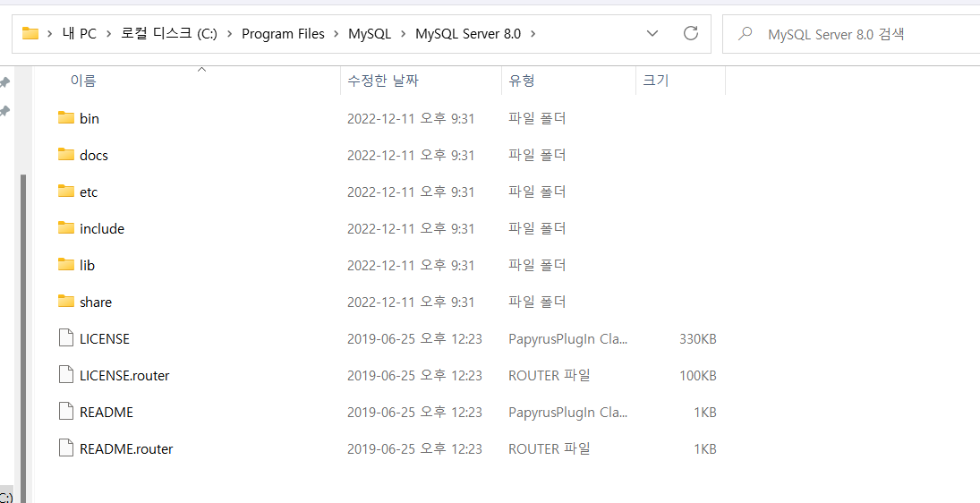Click ROUTER 파일 type of LICENSE.router
Image resolution: width=980 pixels, height=503 pixels.
pos(550,376)
